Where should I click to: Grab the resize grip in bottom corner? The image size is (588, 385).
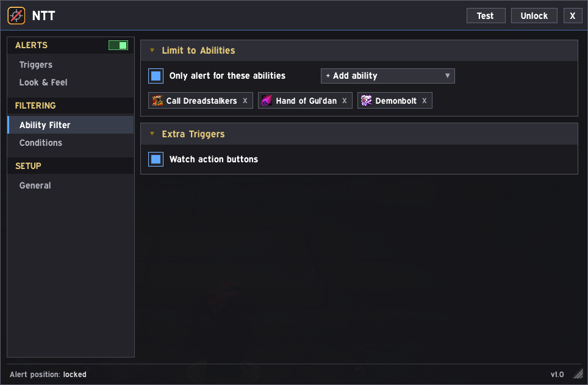[x=579, y=374]
